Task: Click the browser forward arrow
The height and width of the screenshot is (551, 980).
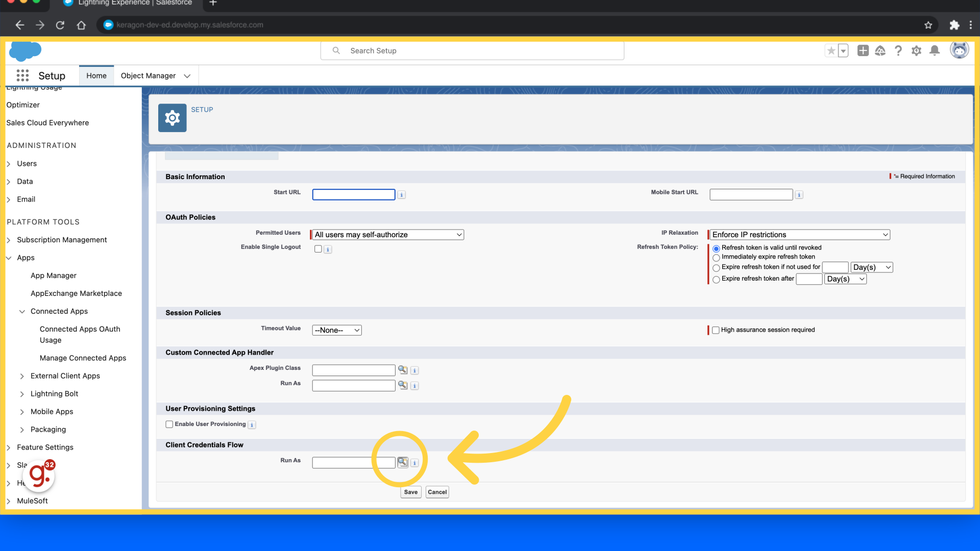Action: click(40, 25)
